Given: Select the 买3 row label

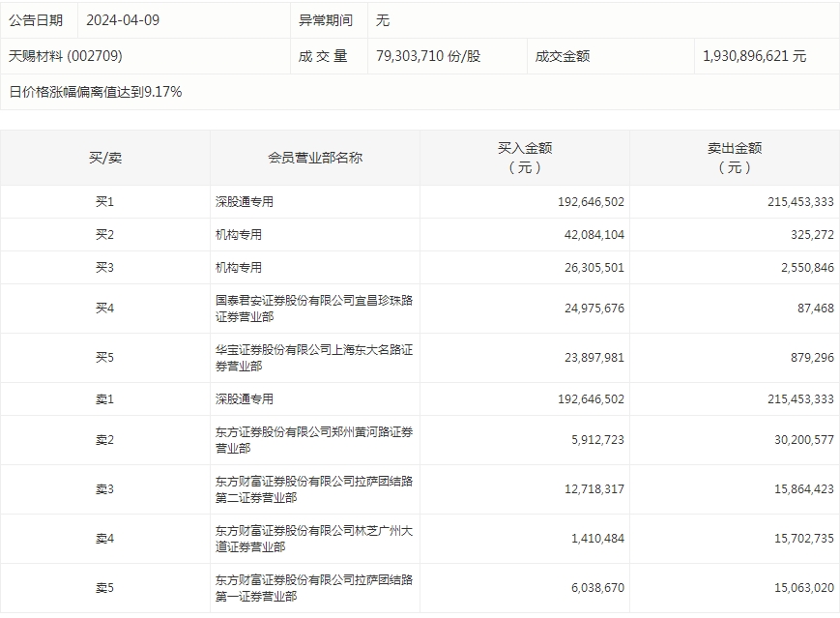Looking at the screenshot, I should [105, 267].
